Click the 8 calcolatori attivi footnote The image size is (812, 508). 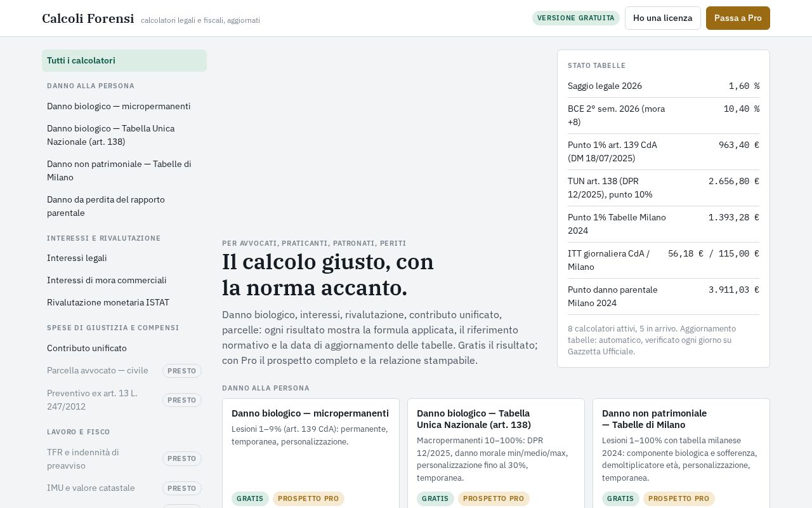coord(652,340)
